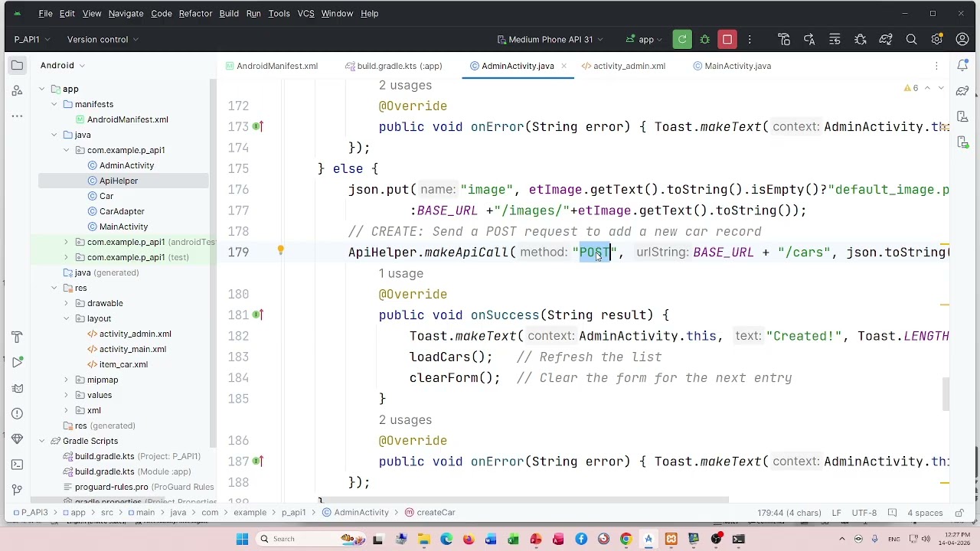
Task: Click the override gutter icon on line 173
Action: click(x=258, y=126)
